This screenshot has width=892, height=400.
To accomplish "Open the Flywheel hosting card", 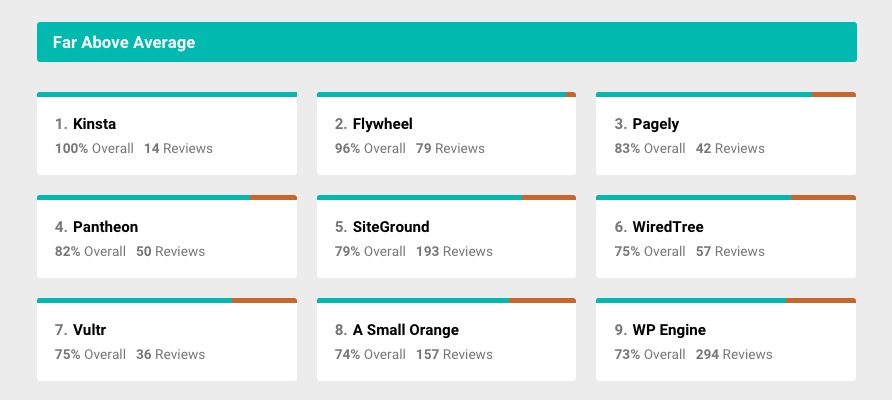I will pyautogui.click(x=447, y=134).
